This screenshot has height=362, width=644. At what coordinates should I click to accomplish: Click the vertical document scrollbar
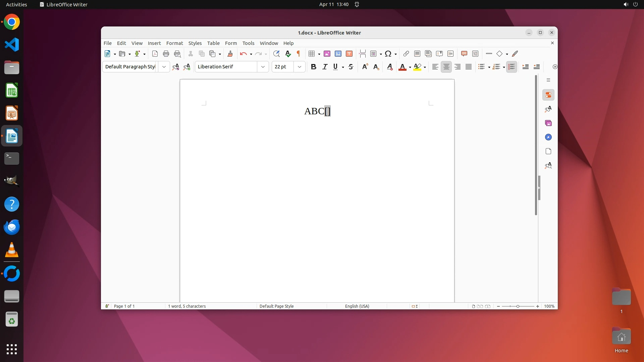[536, 144]
